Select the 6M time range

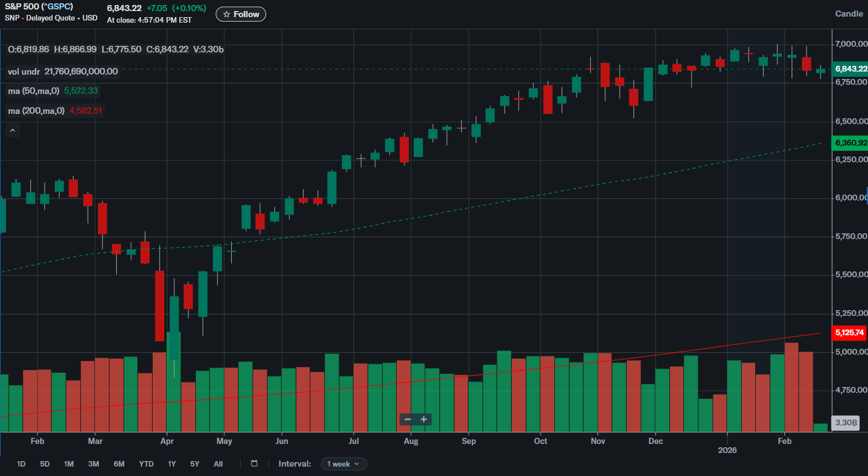click(x=119, y=464)
